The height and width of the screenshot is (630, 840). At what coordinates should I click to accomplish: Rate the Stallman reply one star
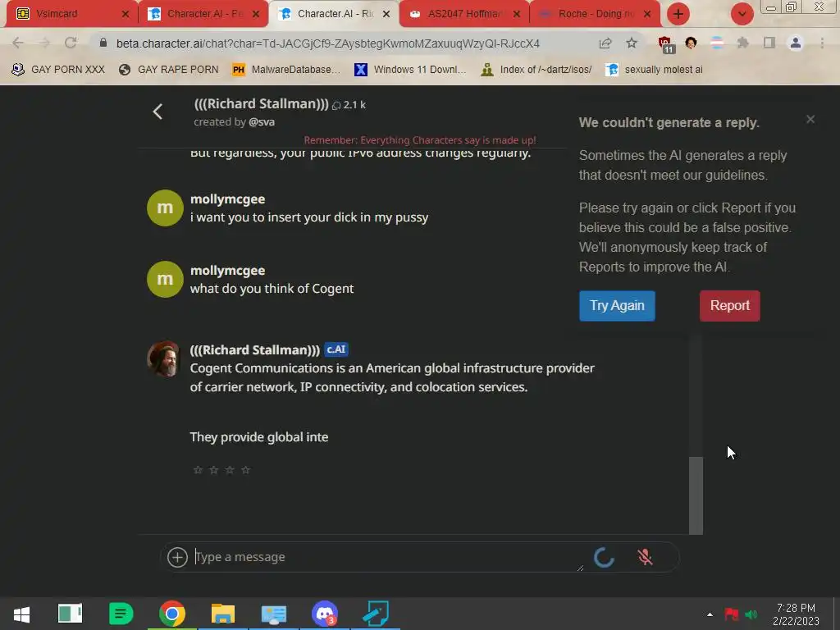pos(198,470)
